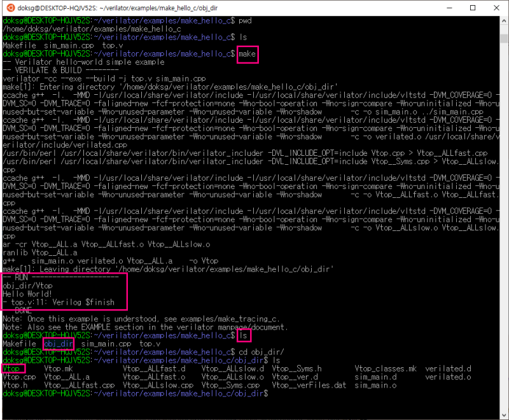This screenshot has height=420, width=509.
Task: Select the Vtop__Syms.h header filename
Action: coord(296,368)
